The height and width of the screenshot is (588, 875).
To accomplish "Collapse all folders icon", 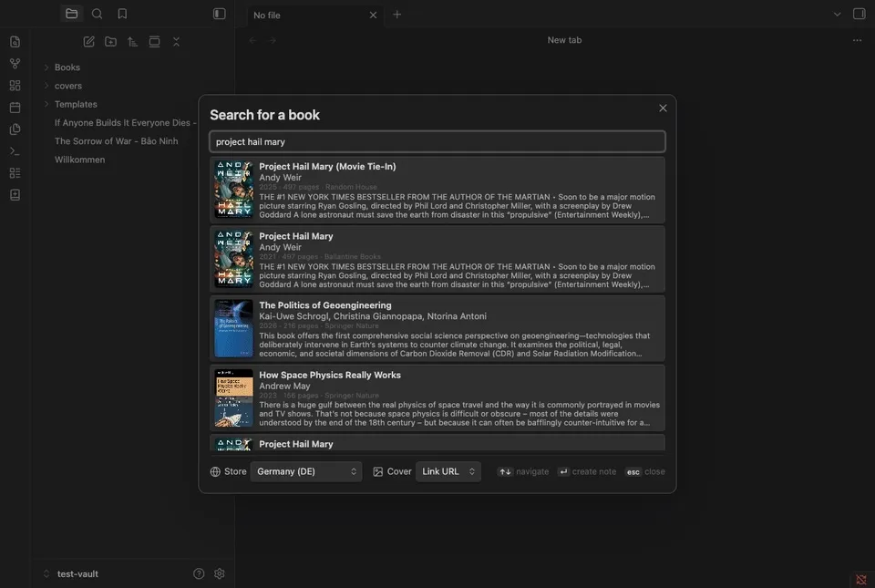I will [176, 42].
